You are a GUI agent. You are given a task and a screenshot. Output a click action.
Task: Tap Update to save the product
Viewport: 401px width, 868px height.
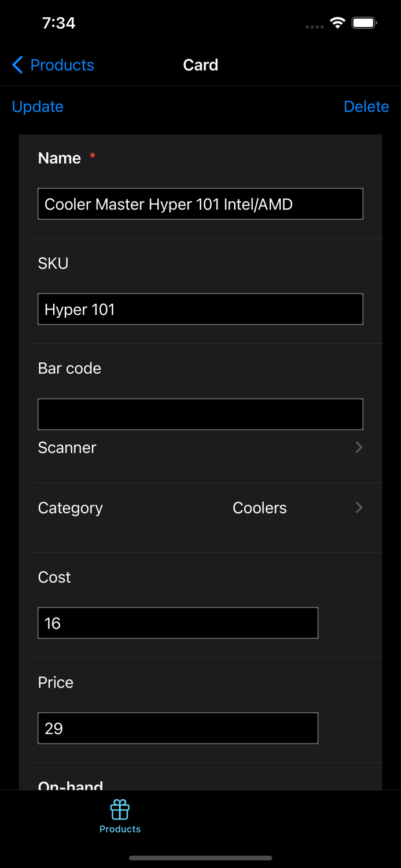pyautogui.click(x=37, y=106)
